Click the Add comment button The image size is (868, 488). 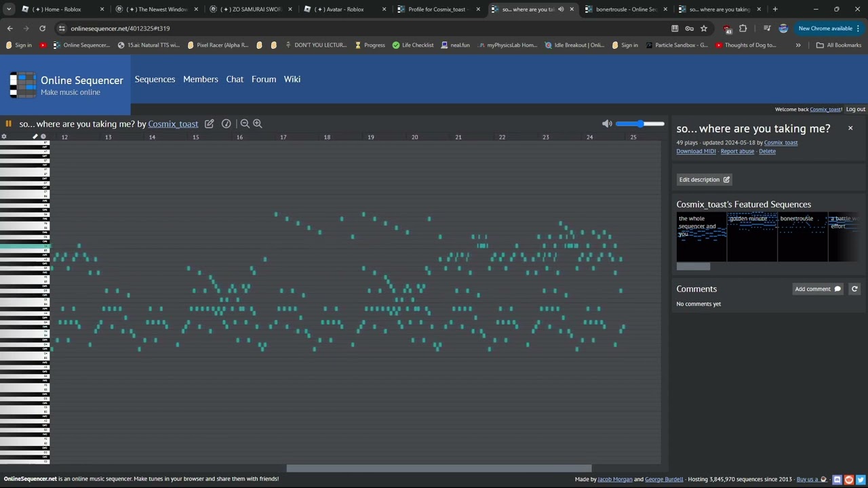pyautogui.click(x=818, y=289)
